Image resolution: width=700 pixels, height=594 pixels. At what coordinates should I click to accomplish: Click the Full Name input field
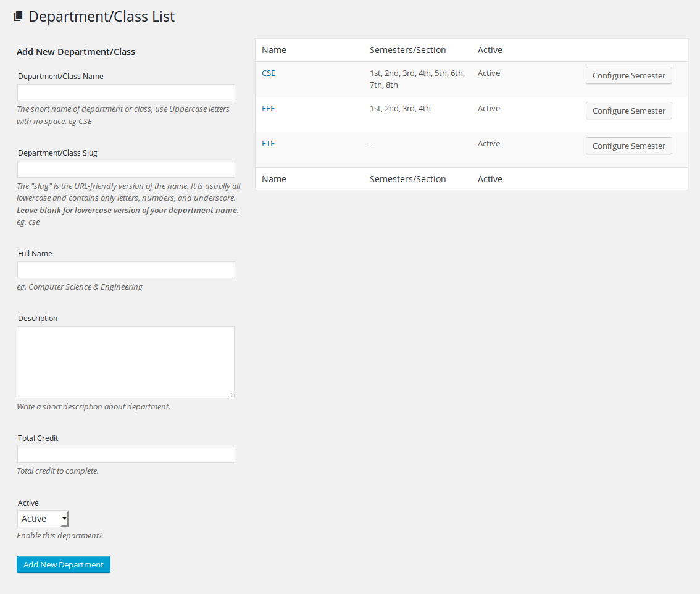point(126,270)
